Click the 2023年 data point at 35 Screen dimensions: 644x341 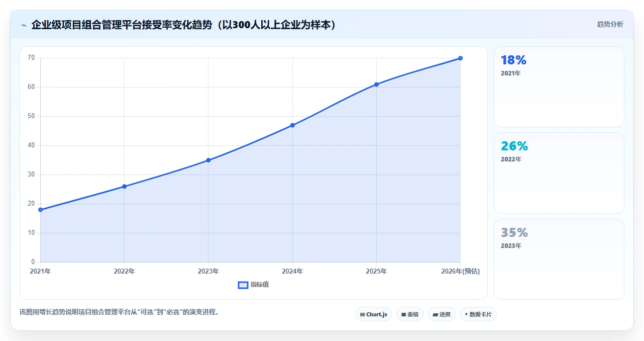pos(208,160)
